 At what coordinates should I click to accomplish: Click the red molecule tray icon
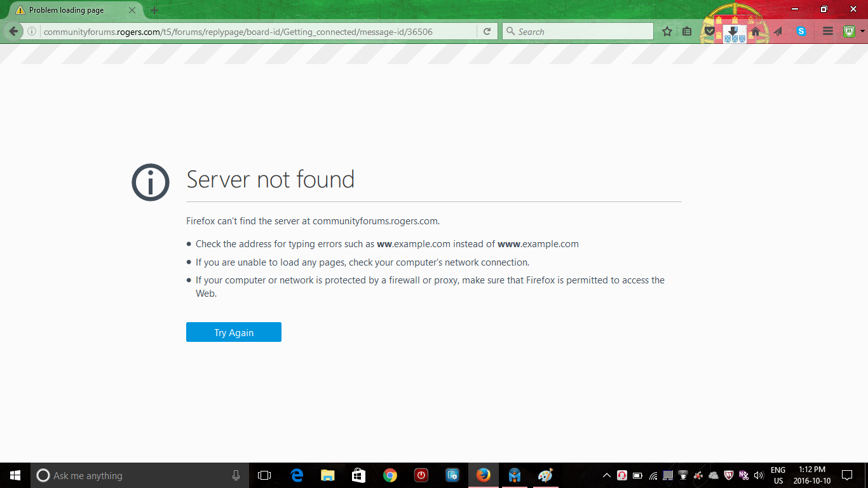pos(698,475)
